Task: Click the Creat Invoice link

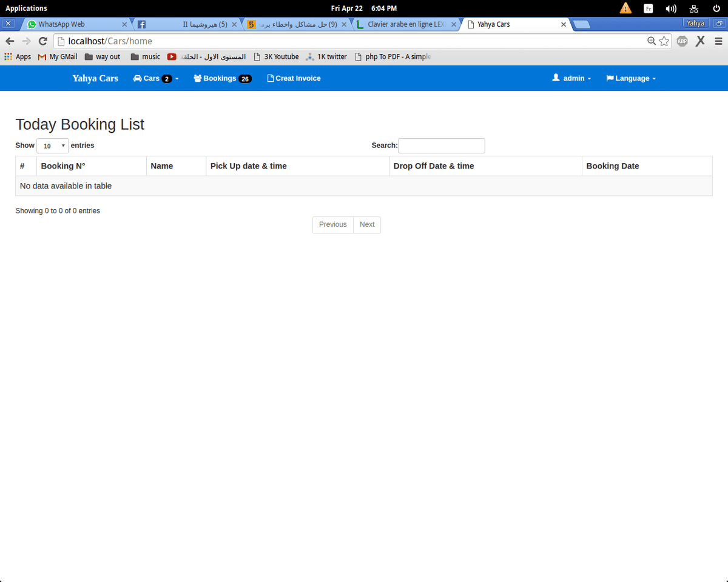Action: (294, 78)
